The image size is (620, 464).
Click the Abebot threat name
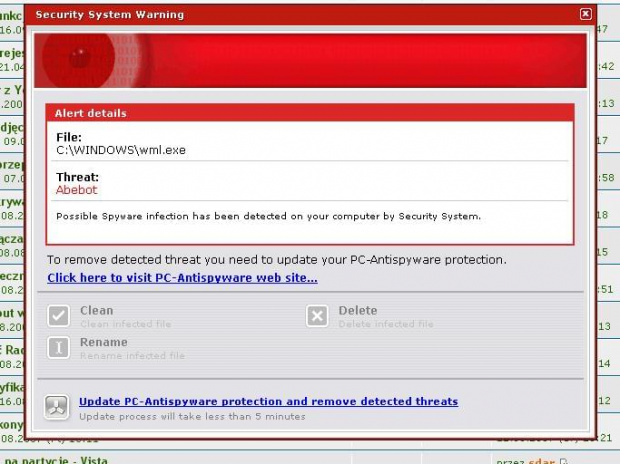[x=77, y=190]
